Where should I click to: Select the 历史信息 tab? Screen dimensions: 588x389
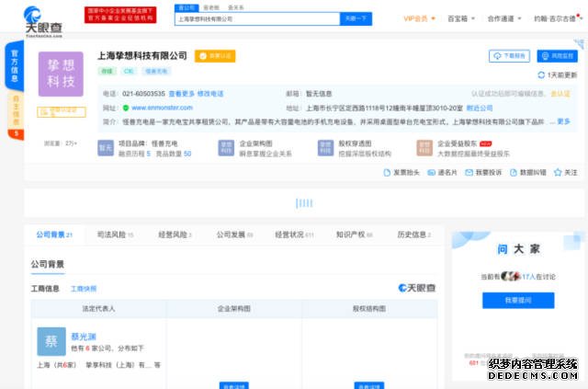[x=414, y=235]
